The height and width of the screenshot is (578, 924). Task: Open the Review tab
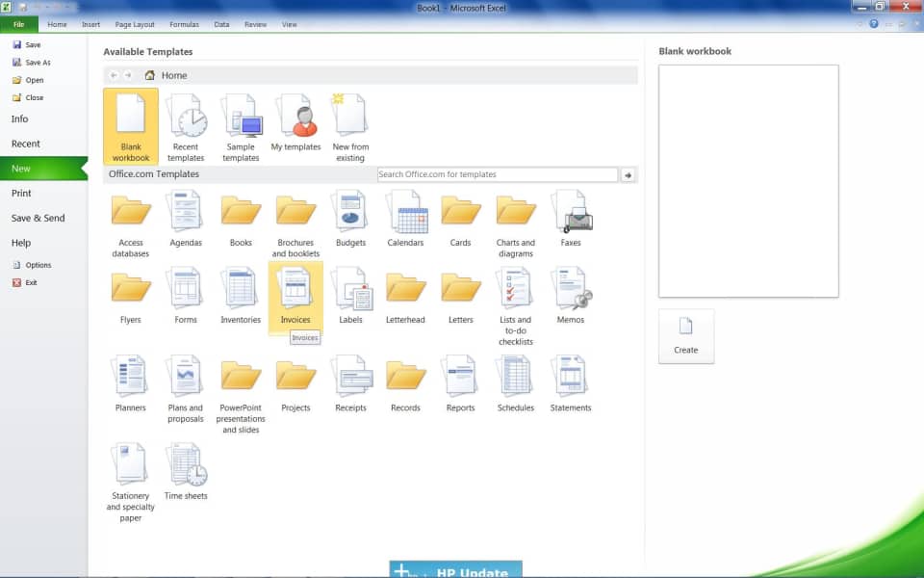pos(255,24)
